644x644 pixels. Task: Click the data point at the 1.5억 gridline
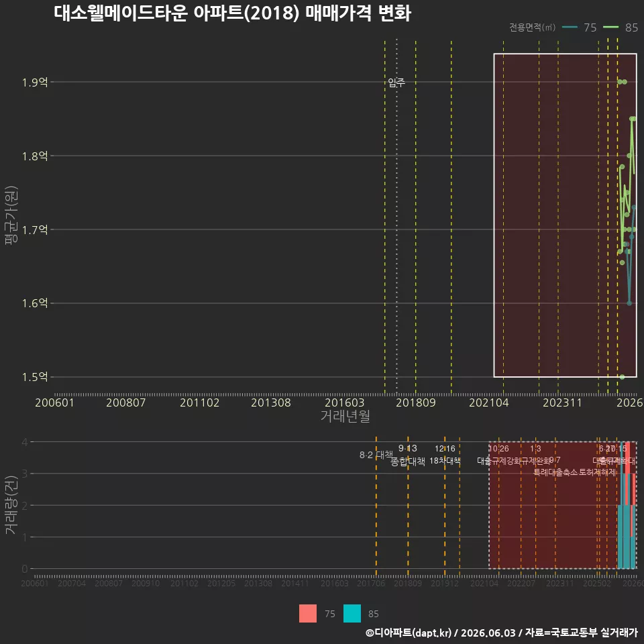[623, 376]
